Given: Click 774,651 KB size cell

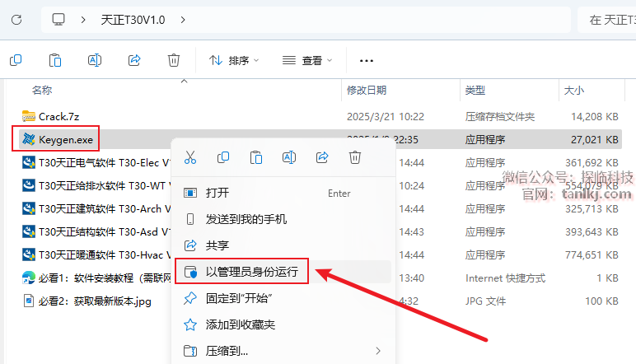Looking at the screenshot, I should pos(592,255).
